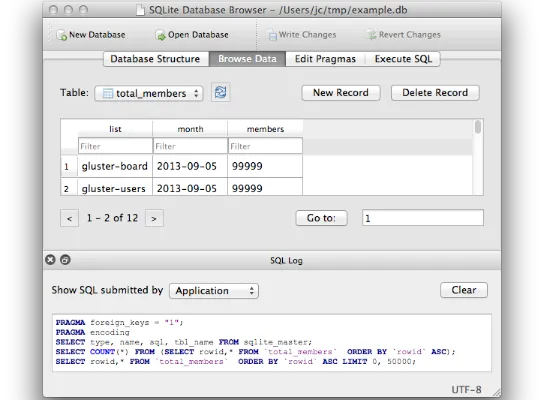544x400 pixels.
Task: Click the Filter field under the members column
Action: click(265, 146)
